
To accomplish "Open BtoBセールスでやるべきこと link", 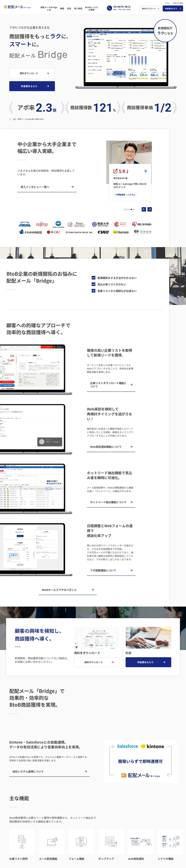I will tap(68, 590).
